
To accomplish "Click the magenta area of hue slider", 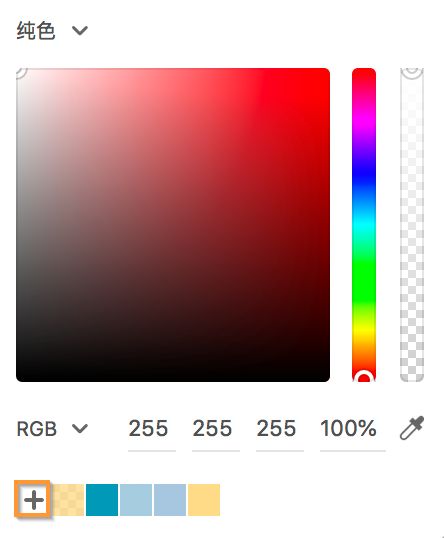I will (364, 117).
